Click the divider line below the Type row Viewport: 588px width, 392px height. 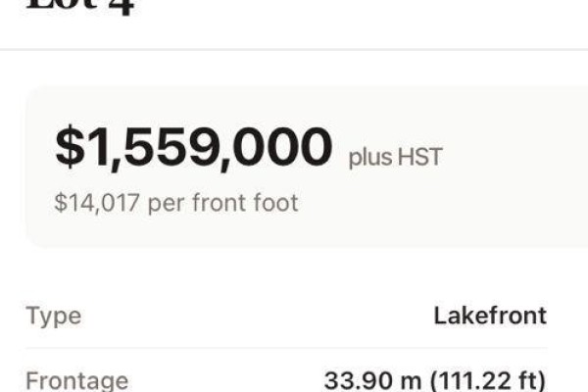coord(286,348)
